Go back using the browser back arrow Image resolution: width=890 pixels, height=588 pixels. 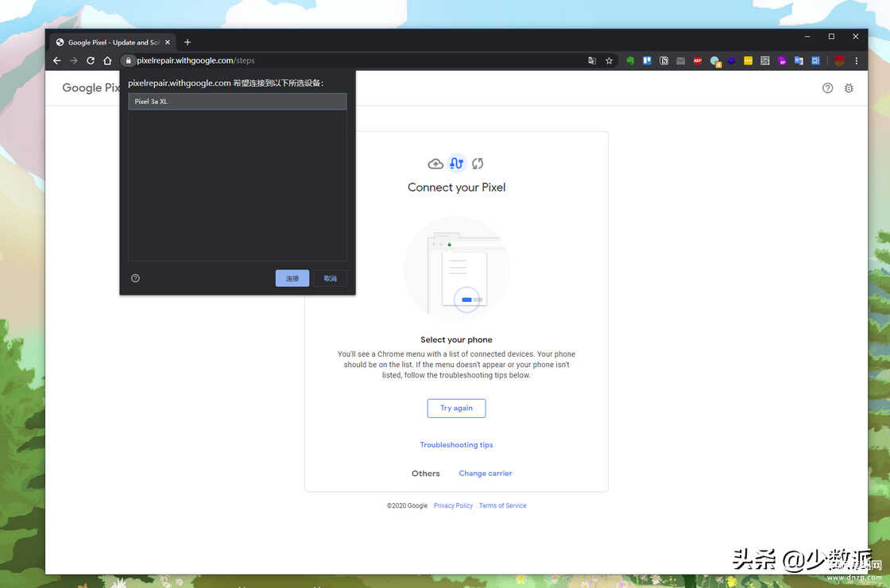(56, 60)
